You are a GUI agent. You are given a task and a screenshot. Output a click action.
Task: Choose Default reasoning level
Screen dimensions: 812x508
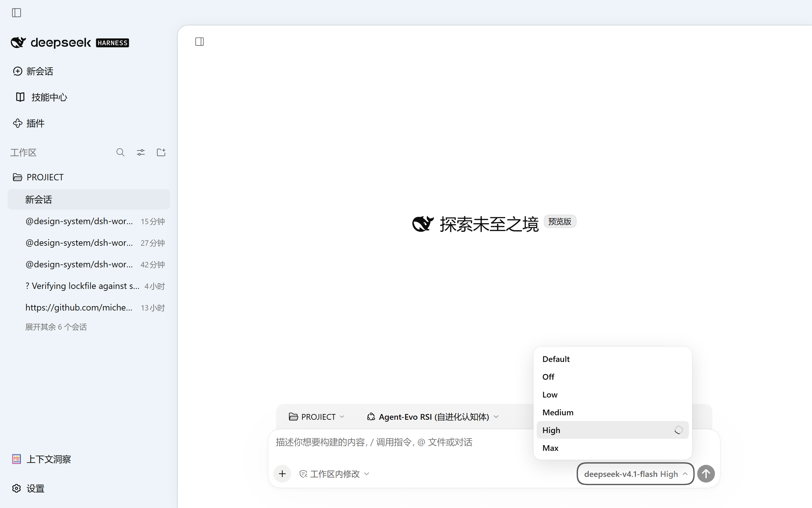click(x=613, y=359)
